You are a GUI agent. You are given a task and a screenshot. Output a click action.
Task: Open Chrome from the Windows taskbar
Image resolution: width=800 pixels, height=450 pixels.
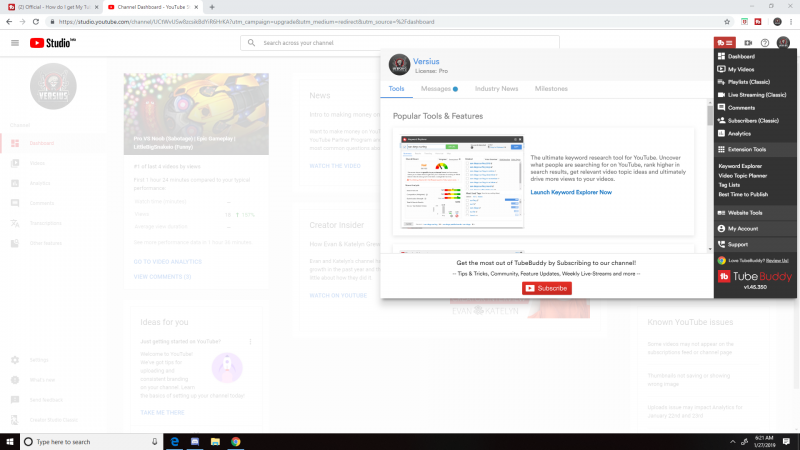235,441
